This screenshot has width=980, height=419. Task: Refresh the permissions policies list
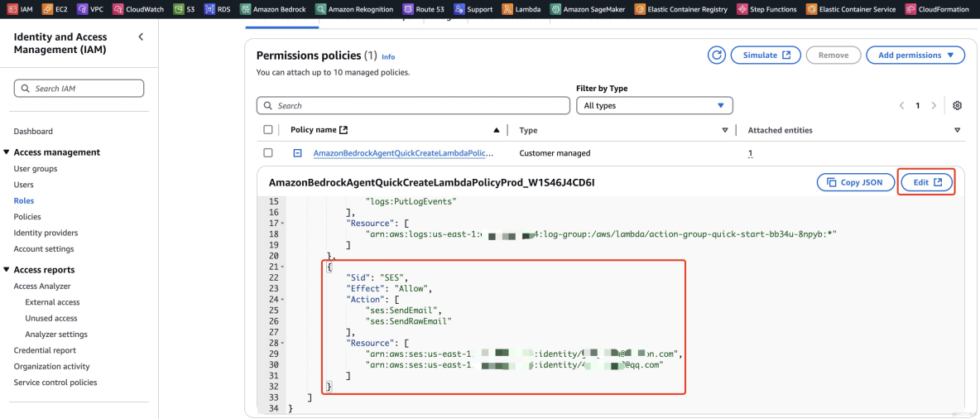coord(716,55)
